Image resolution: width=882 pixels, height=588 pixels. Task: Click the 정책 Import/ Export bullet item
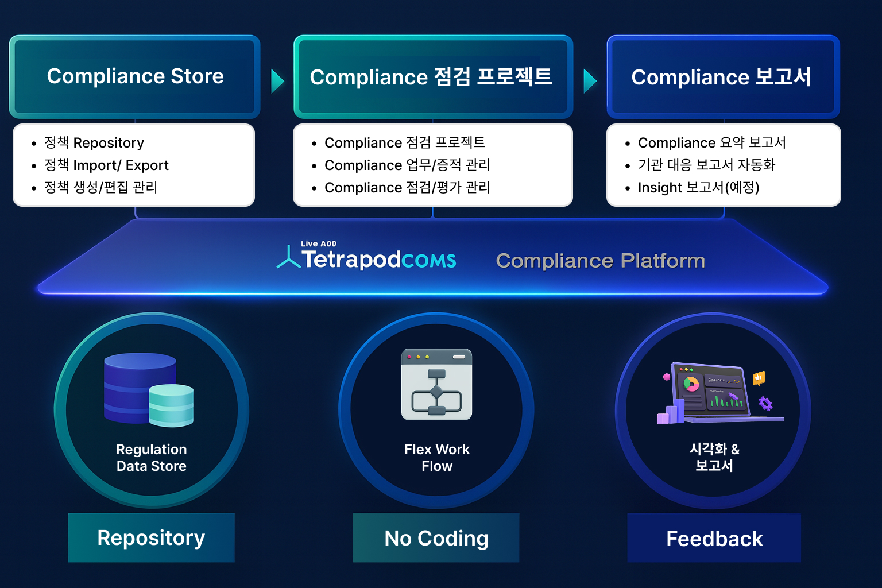100,165
